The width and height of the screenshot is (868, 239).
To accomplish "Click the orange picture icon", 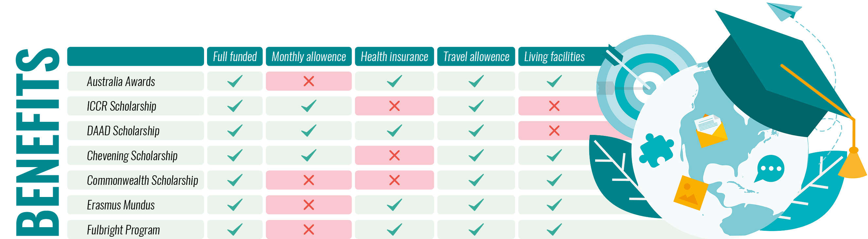I will (x=690, y=192).
